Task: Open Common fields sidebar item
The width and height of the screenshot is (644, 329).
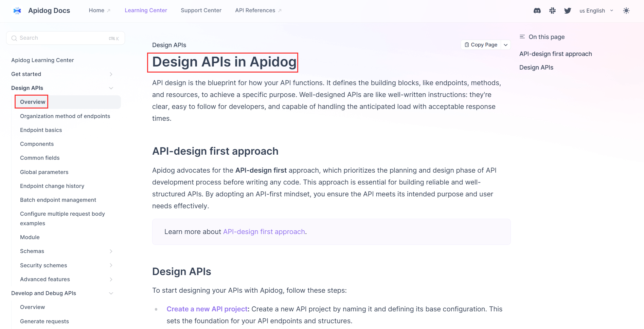Action: pyautogui.click(x=40, y=158)
